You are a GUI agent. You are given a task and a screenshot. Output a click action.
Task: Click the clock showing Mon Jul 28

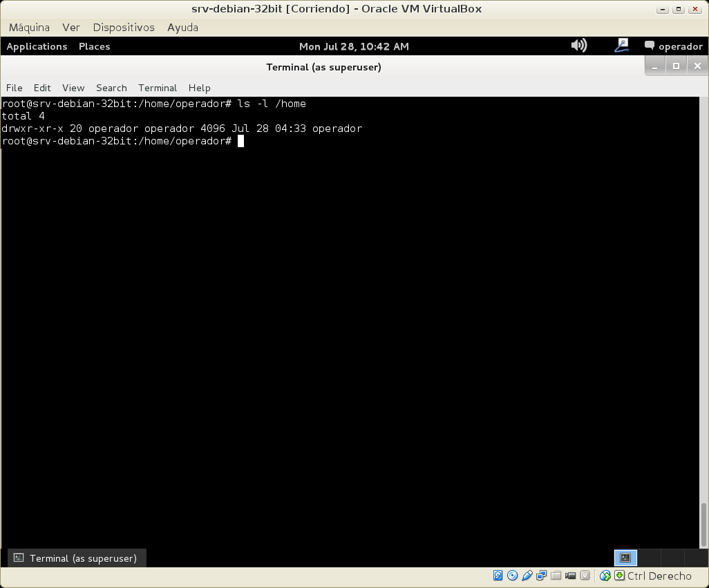click(x=354, y=46)
